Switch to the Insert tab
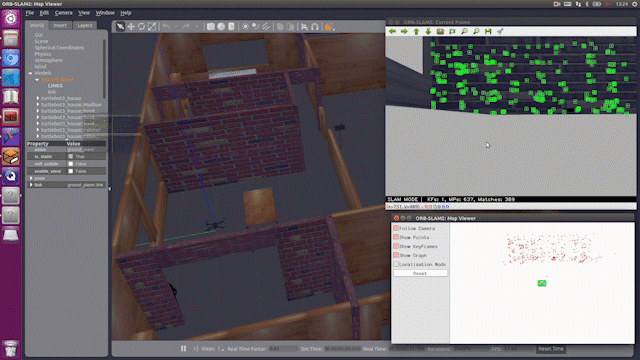 (60, 25)
